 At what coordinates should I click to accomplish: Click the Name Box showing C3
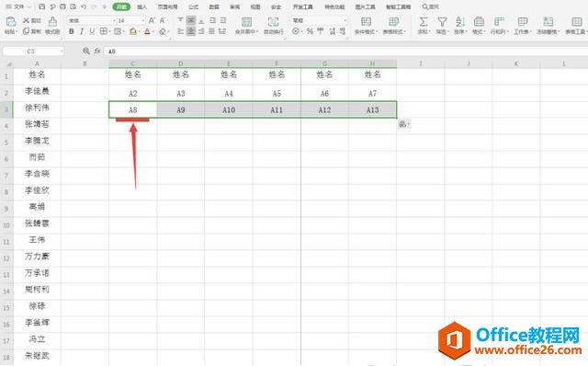33,51
